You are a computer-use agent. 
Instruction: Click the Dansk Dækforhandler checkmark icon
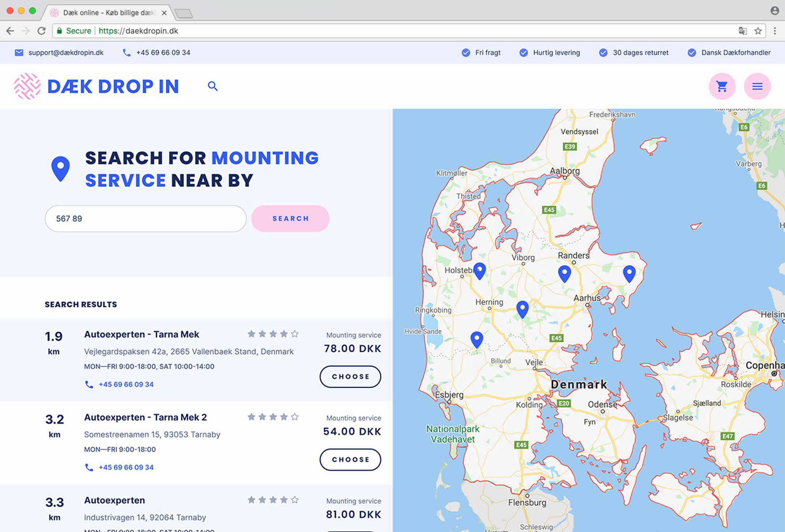click(692, 53)
